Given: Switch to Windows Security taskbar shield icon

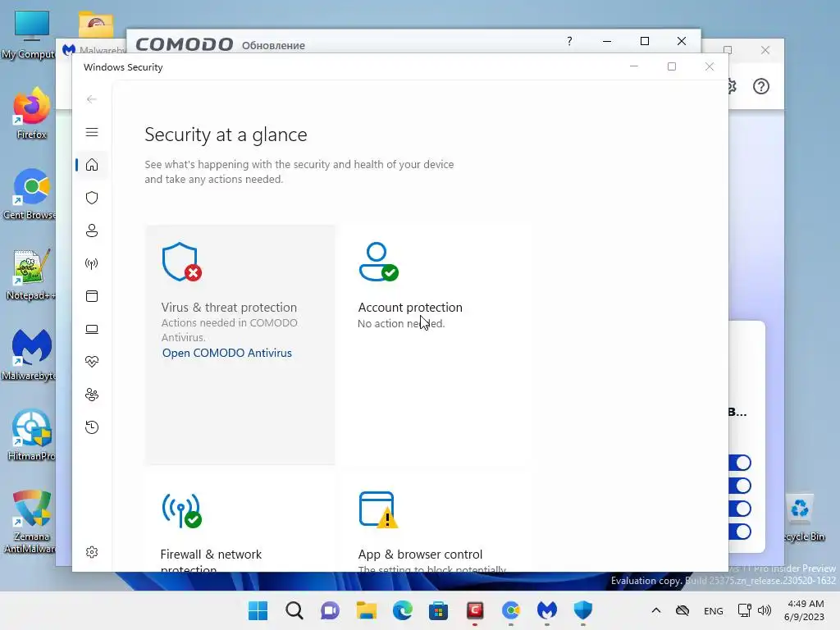Looking at the screenshot, I should (583, 610).
